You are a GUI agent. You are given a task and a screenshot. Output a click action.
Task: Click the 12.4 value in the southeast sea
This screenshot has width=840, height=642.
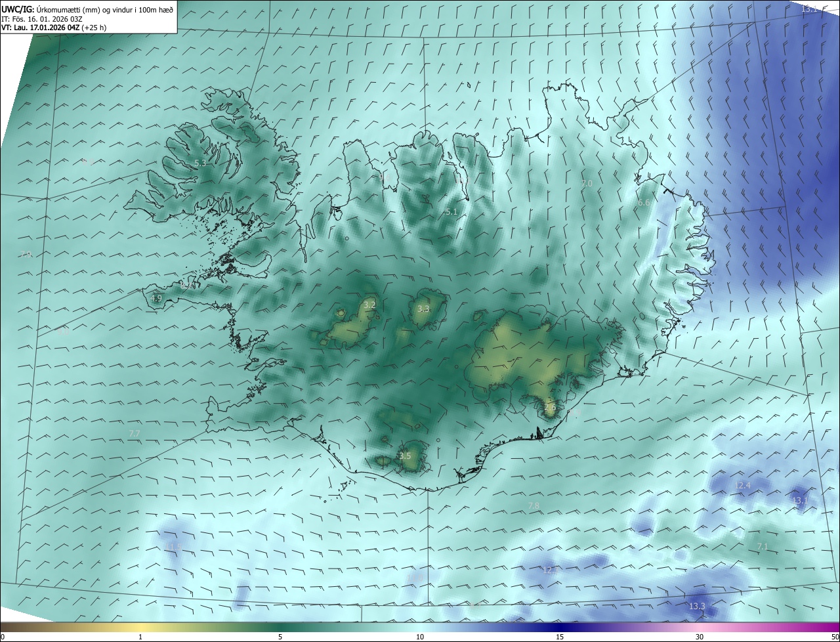742,485
